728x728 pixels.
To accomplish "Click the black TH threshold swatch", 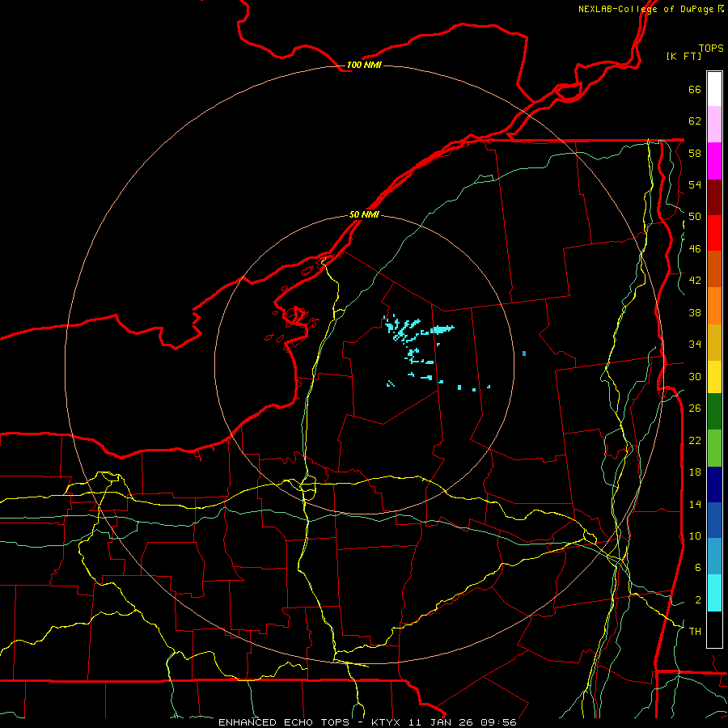I will (x=714, y=629).
